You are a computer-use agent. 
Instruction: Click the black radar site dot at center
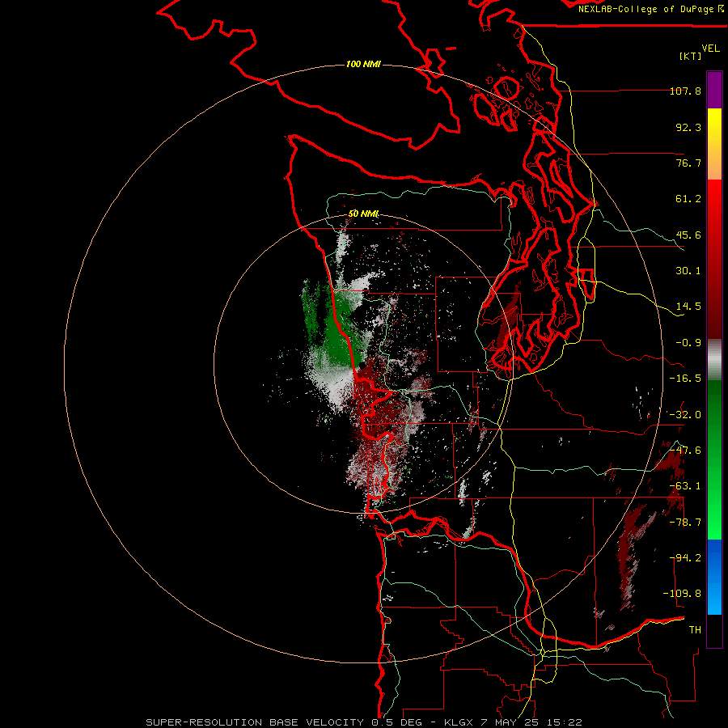[362, 366]
